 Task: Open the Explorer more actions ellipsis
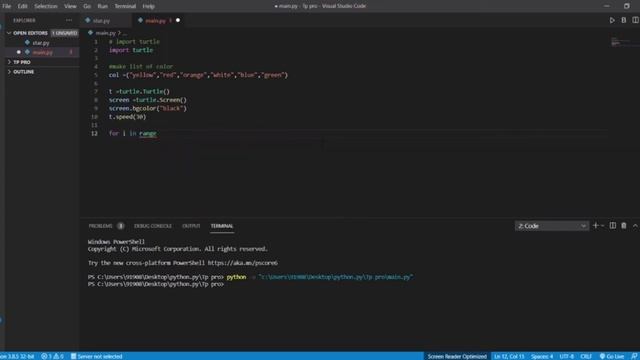coord(69,20)
